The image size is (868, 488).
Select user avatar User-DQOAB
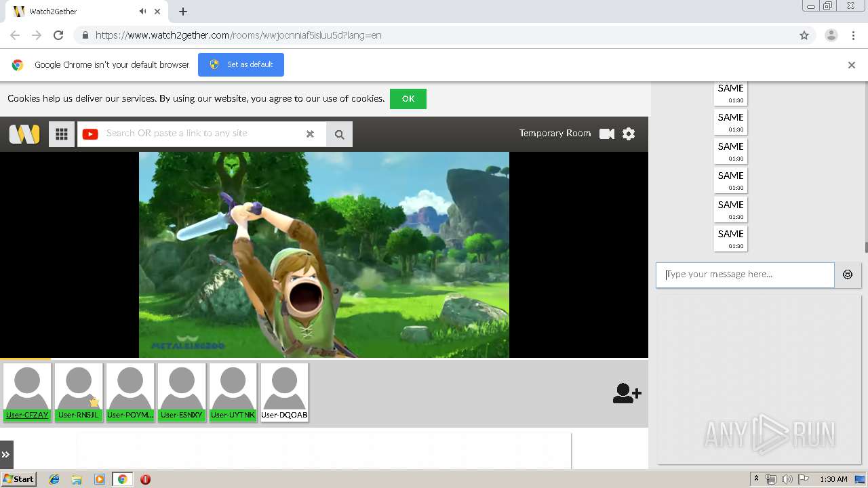(285, 393)
